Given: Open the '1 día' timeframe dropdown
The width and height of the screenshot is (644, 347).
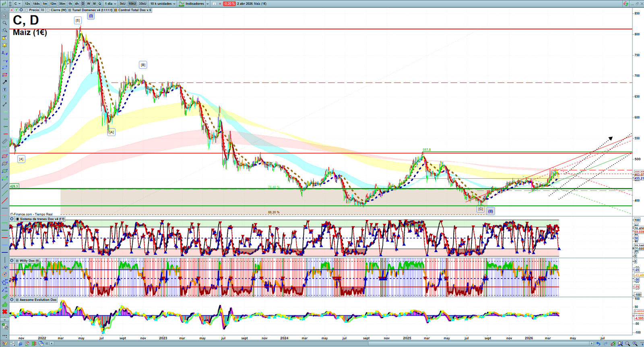Looking at the screenshot, I should (110, 4).
